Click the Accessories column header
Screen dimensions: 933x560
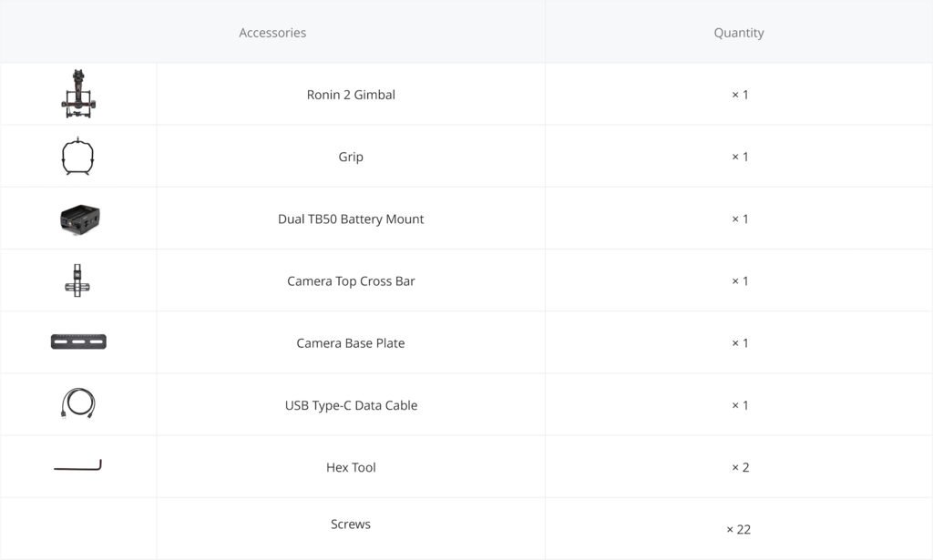tap(272, 33)
